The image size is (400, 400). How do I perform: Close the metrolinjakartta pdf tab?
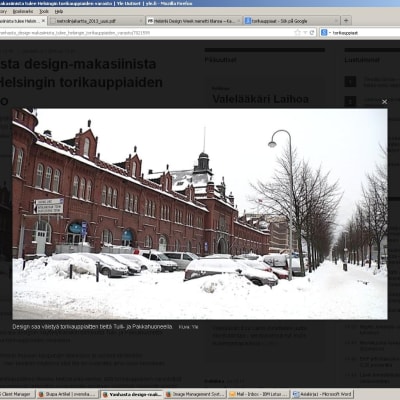[140, 21]
